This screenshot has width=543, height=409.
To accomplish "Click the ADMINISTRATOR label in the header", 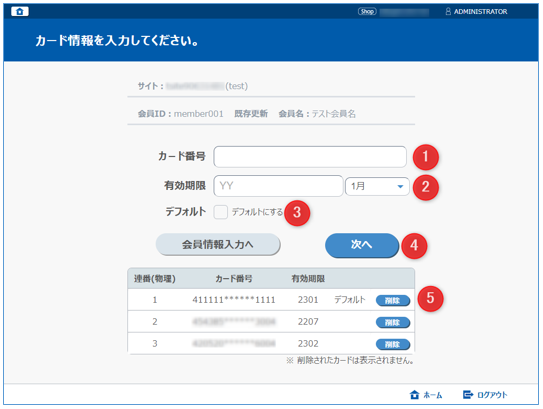I will tap(480, 11).
